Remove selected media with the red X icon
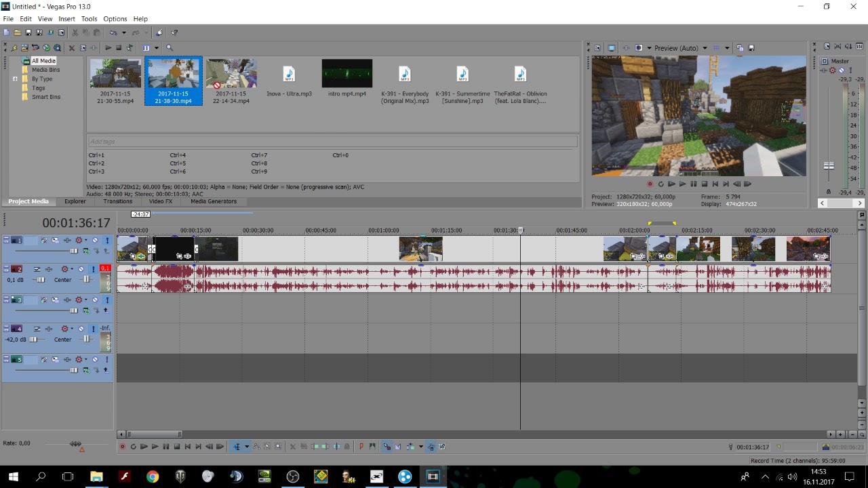The image size is (868, 488). tap(72, 48)
